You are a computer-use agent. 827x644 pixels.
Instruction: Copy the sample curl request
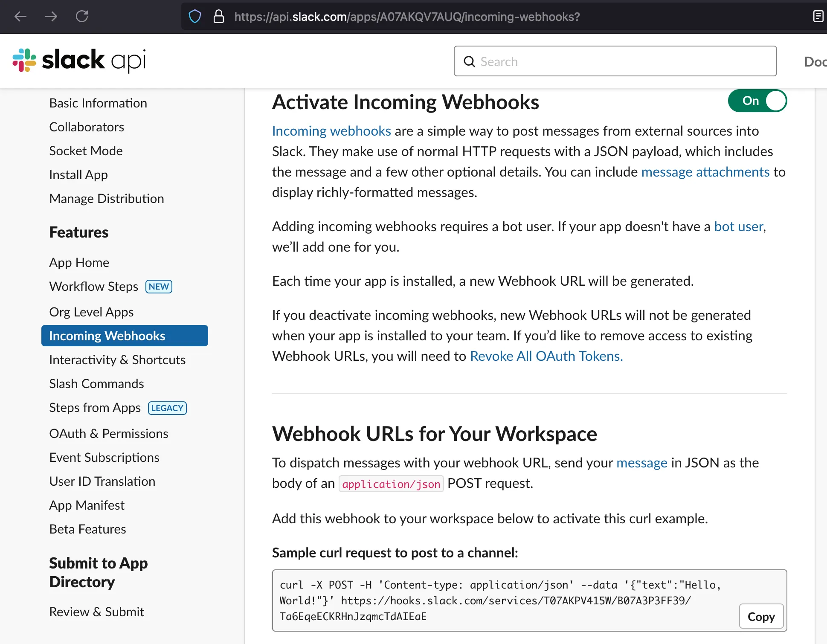coord(761,616)
